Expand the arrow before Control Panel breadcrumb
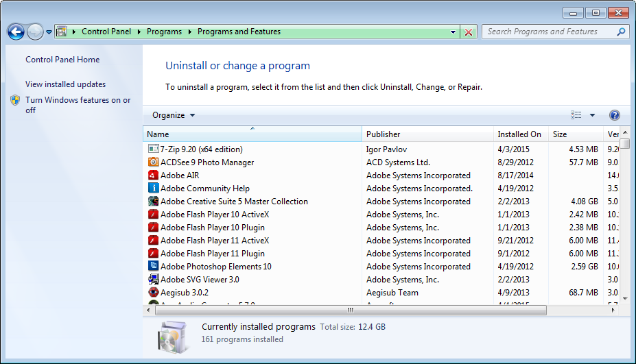Screen dimensions: 636x364 point(74,32)
